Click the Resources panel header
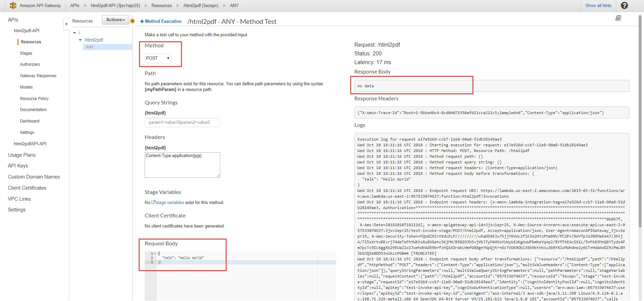 83,21
